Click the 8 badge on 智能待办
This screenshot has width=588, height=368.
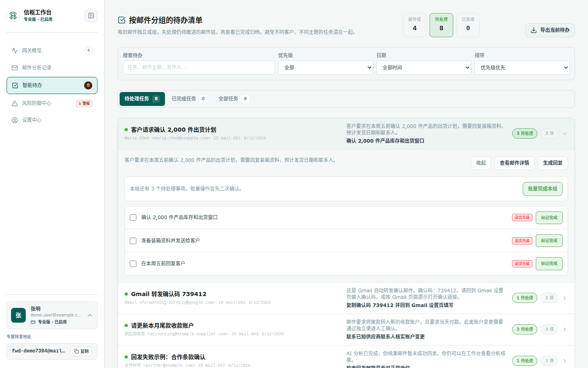88,85
